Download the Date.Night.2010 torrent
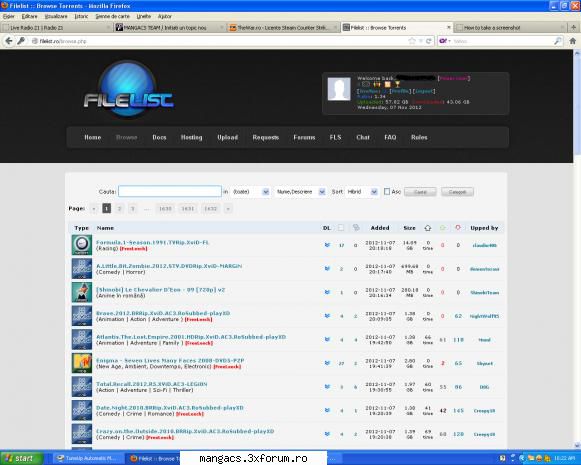Image resolution: width=581 pixels, height=465 pixels. [327, 411]
